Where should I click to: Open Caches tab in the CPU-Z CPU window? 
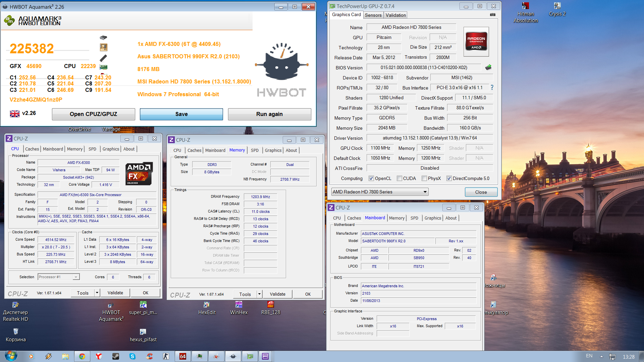pyautogui.click(x=32, y=149)
